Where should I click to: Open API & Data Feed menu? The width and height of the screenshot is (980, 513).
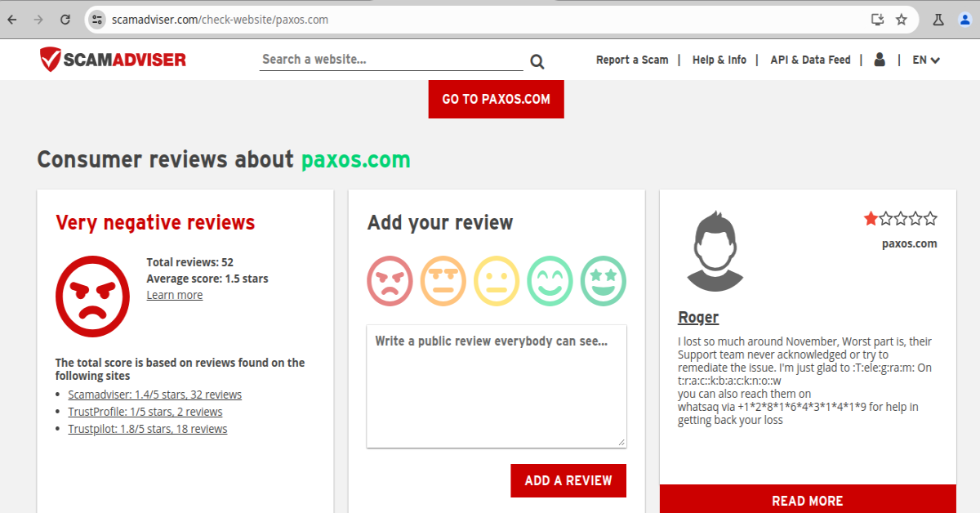810,60
